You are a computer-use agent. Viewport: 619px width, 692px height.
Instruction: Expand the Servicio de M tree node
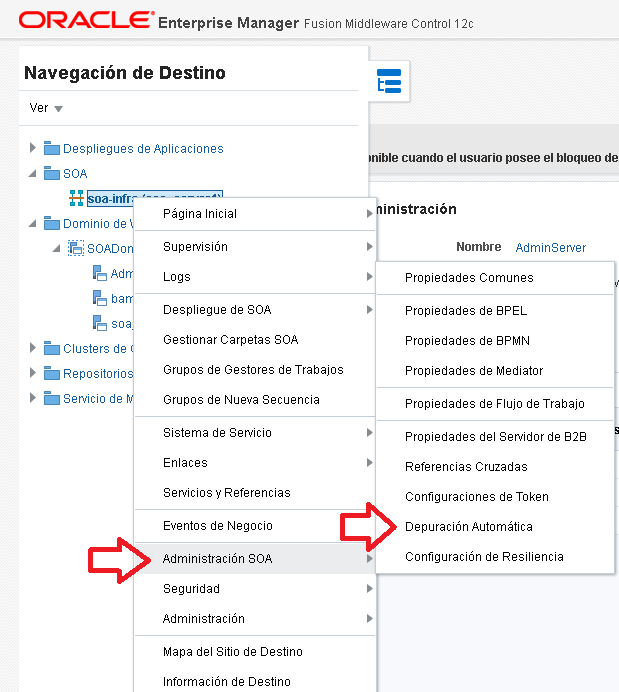[33, 398]
